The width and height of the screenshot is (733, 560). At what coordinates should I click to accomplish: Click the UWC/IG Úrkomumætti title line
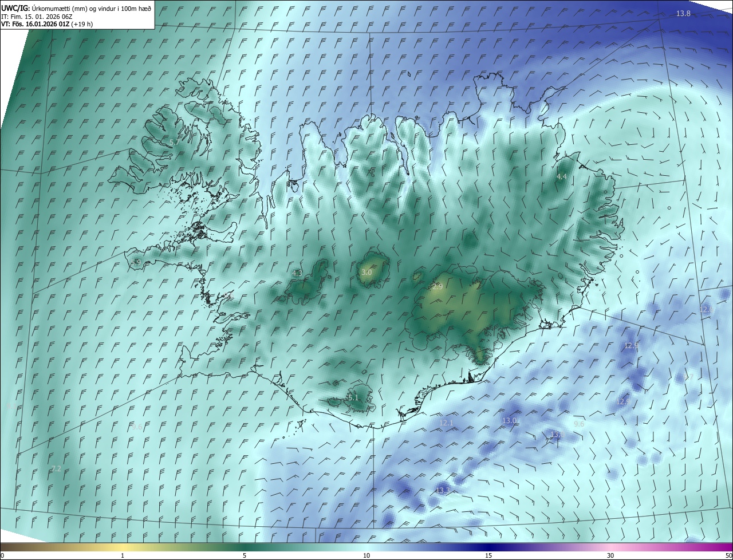pyautogui.click(x=76, y=8)
